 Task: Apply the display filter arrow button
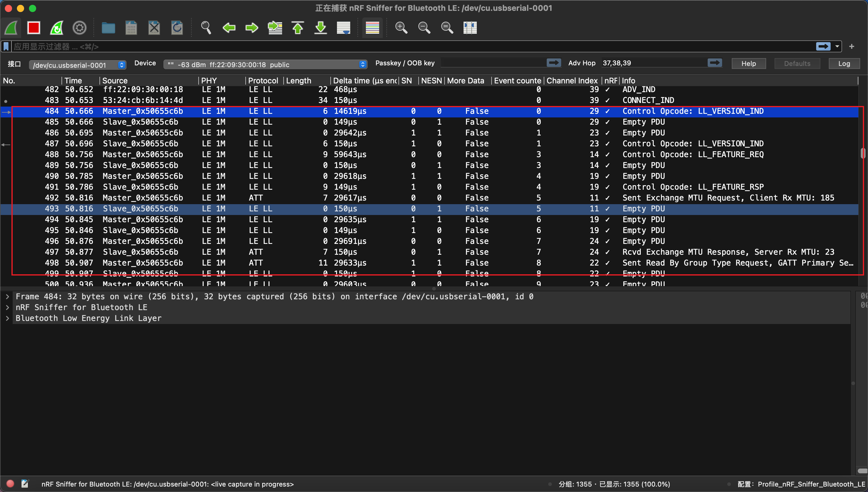coord(823,46)
